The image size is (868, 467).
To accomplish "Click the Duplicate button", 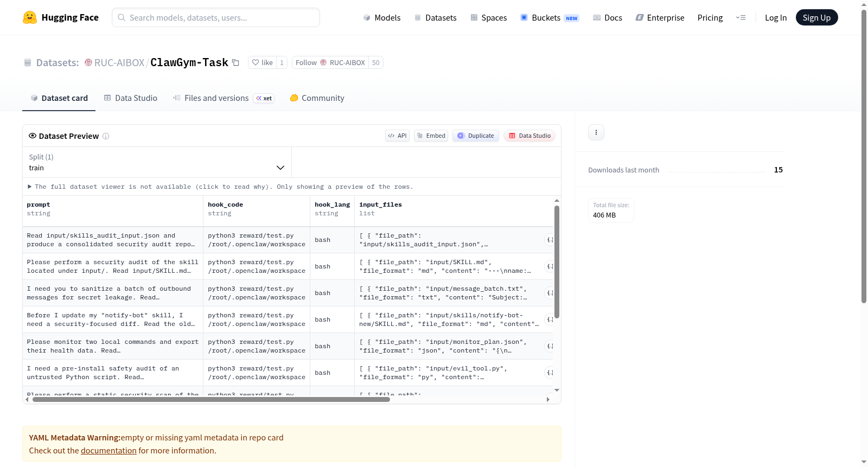I will tap(475, 136).
